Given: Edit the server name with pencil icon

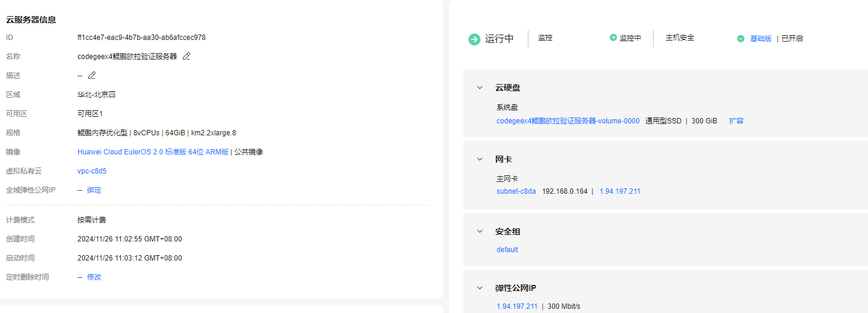Looking at the screenshot, I should tap(186, 56).
